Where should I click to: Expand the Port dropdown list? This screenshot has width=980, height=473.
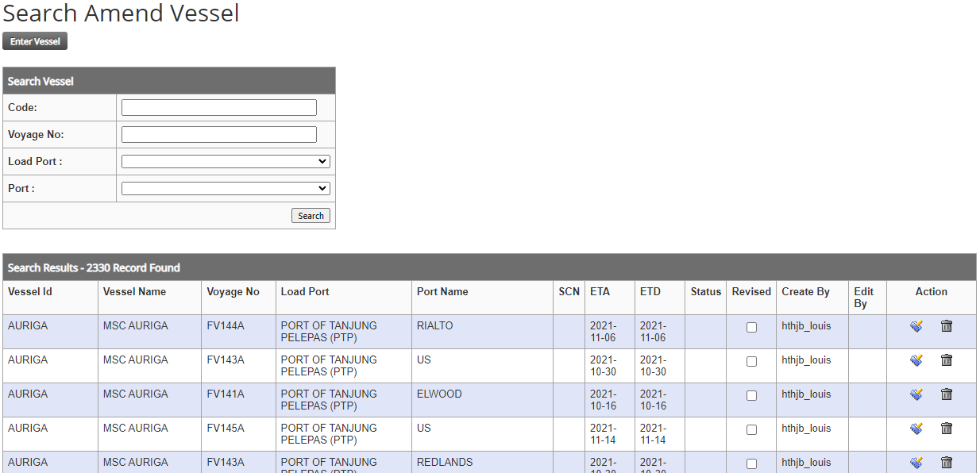[226, 189]
